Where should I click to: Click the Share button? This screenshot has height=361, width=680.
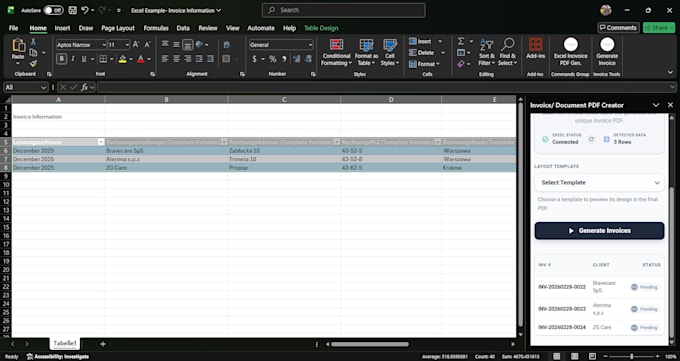coord(659,28)
